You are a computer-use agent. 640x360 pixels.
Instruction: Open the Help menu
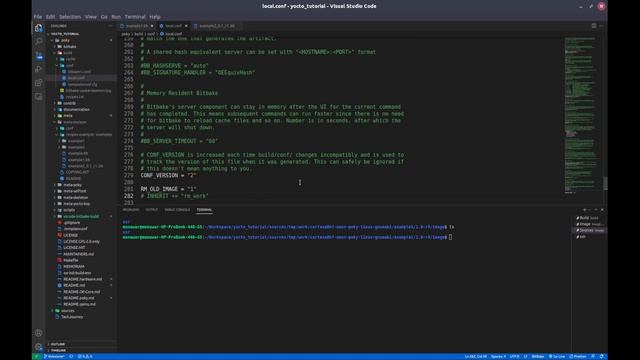[155, 17]
